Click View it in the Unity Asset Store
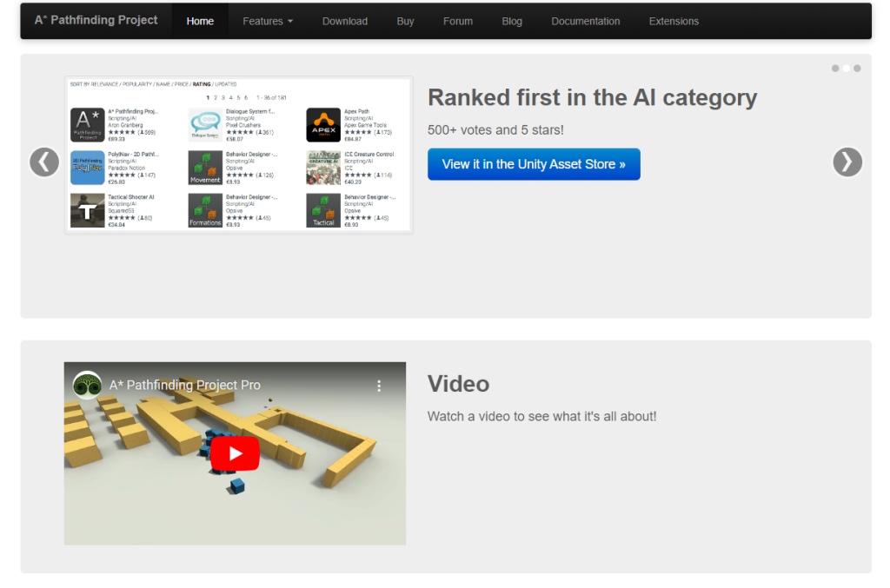The image size is (890, 588). point(534,164)
